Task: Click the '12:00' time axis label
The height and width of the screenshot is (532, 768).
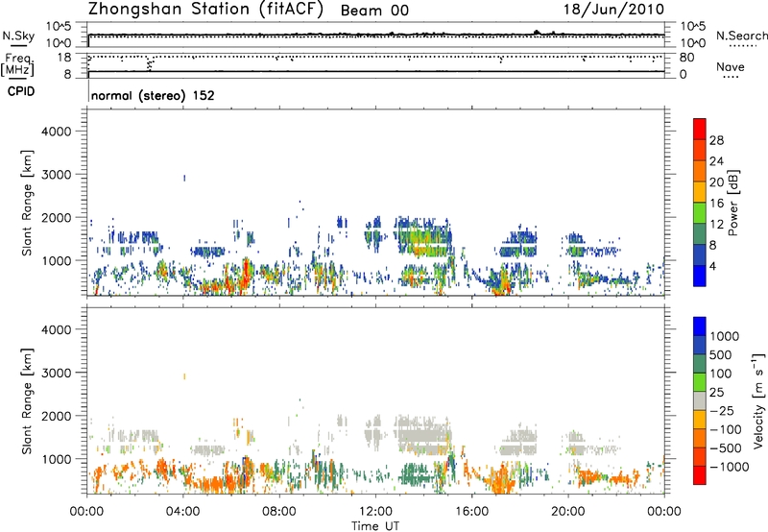Action: point(375,512)
